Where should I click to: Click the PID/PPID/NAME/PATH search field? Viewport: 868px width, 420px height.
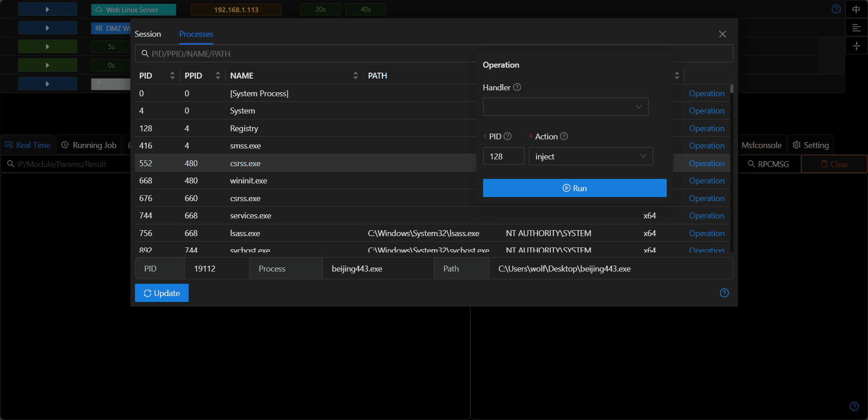[434, 54]
